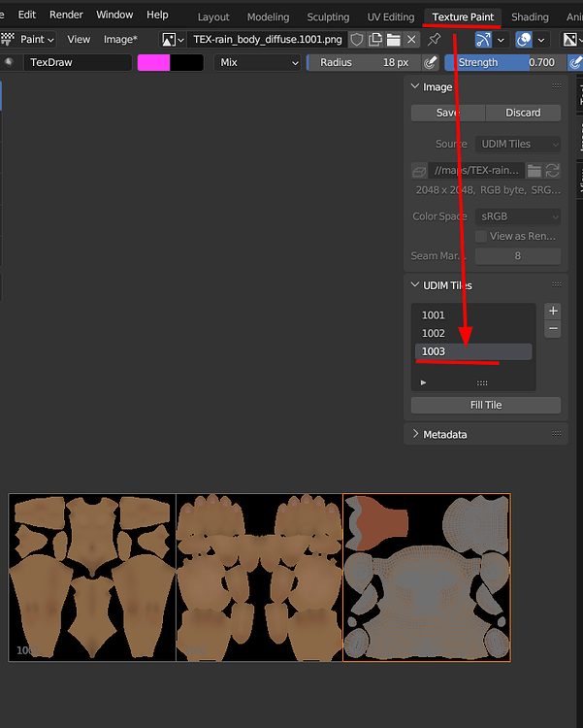Open the browse image icon dropdown
This screenshot has width=583, height=728.
pos(173,40)
